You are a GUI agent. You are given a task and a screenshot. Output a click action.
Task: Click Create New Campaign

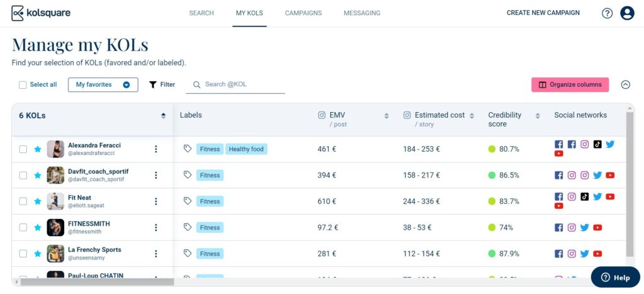point(543,13)
